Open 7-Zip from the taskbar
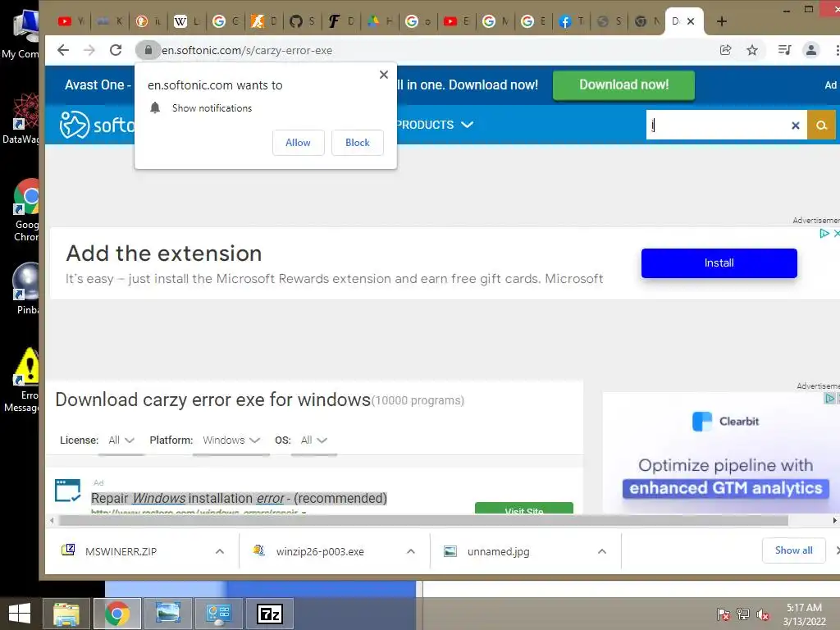Image resolution: width=840 pixels, height=630 pixels. [x=269, y=614]
